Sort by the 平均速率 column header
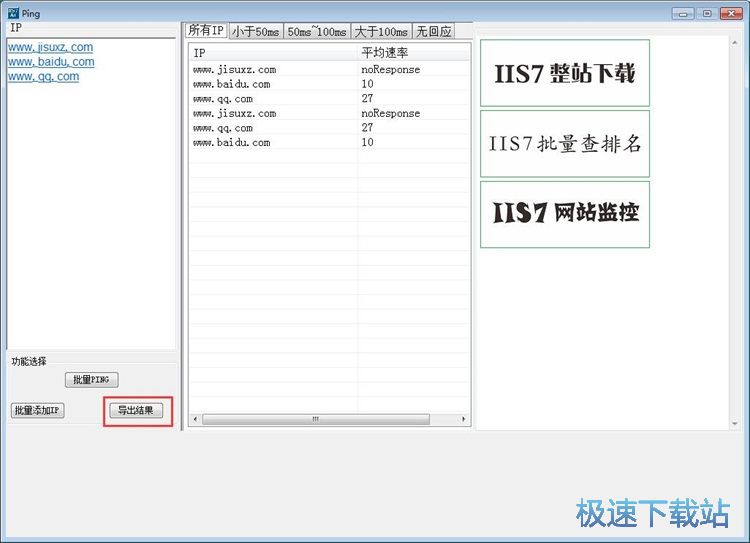The width and height of the screenshot is (750, 543). pyautogui.click(x=414, y=53)
